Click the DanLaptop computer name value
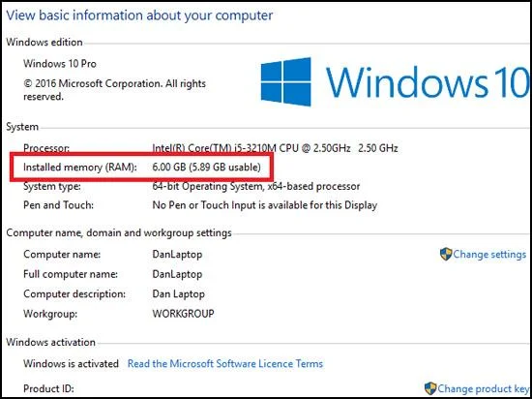The height and width of the screenshot is (399, 532). click(x=177, y=255)
